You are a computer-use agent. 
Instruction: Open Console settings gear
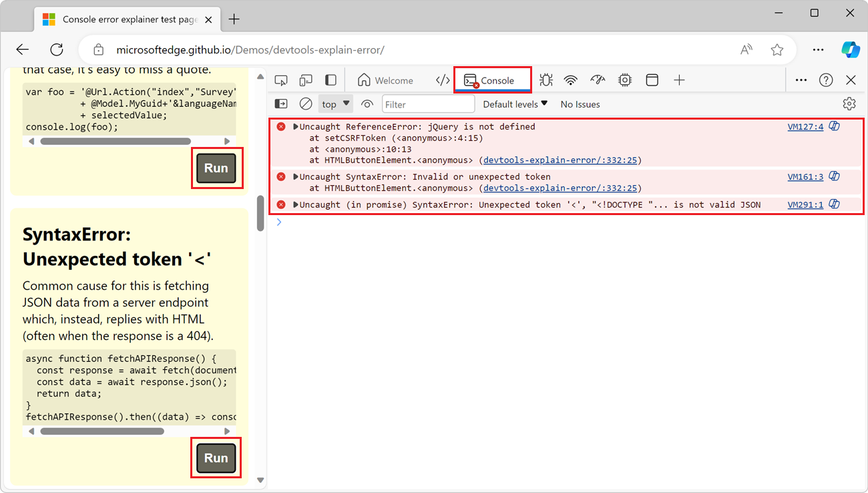849,104
